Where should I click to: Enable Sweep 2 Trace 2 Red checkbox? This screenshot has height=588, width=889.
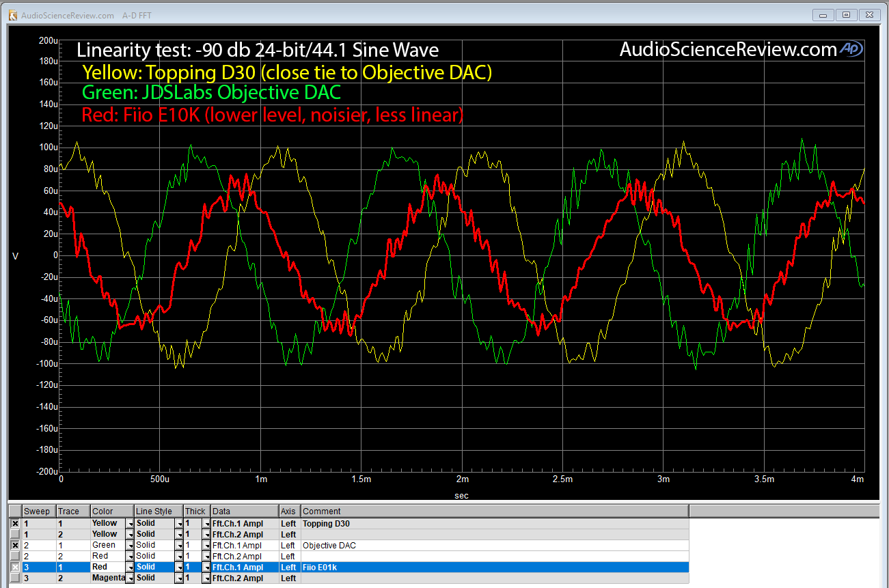[x=15, y=556]
